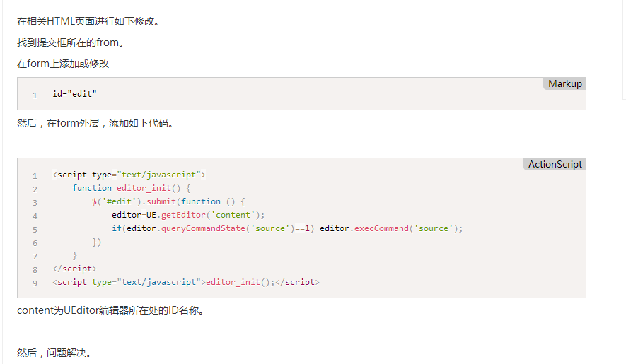Click the id="edit" code line
Image resolution: width=626 pixels, height=364 pixels.
(x=75, y=94)
